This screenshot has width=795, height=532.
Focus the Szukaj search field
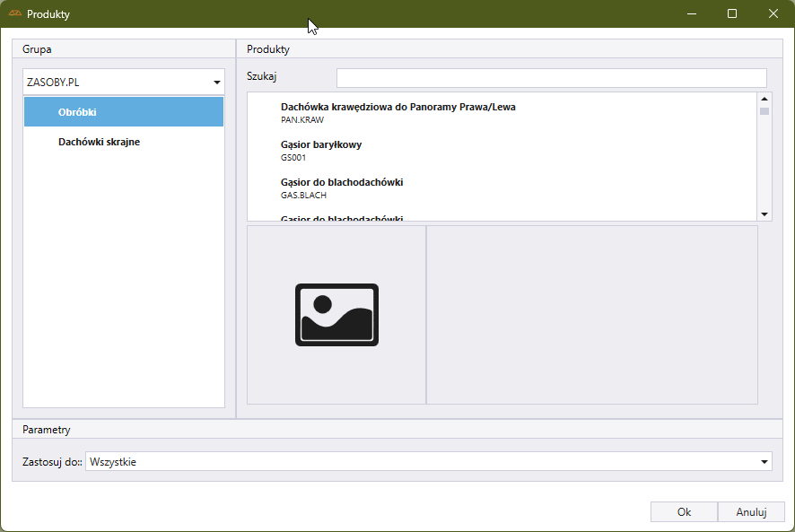tap(551, 78)
